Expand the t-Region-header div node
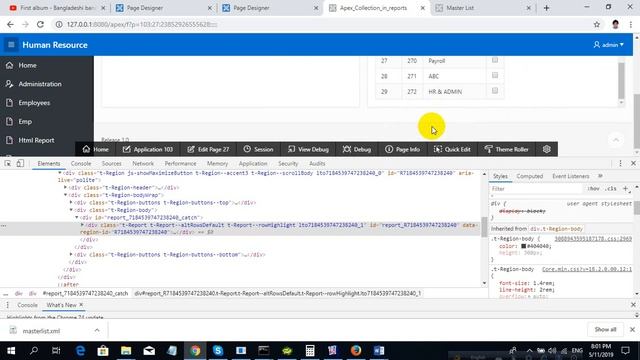This screenshot has height=360, width=640. tap(65, 187)
